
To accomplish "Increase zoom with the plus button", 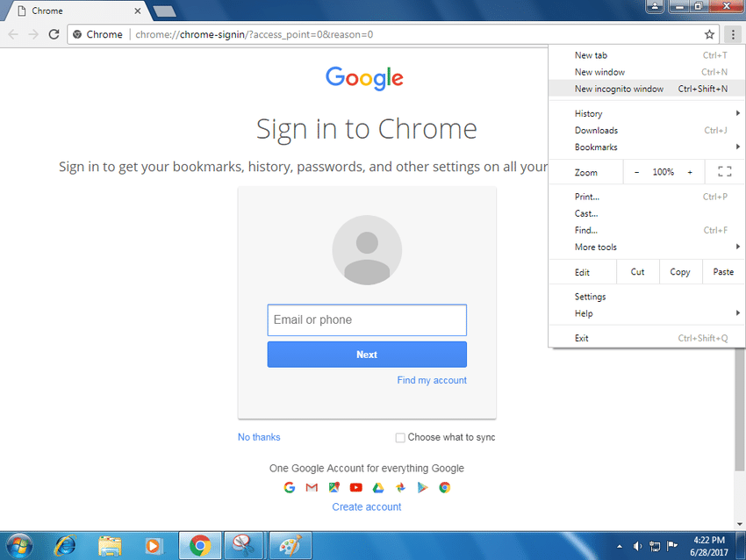I will [690, 172].
